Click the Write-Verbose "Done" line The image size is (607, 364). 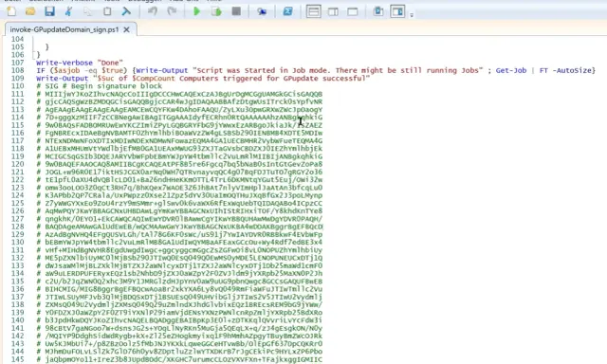80,63
